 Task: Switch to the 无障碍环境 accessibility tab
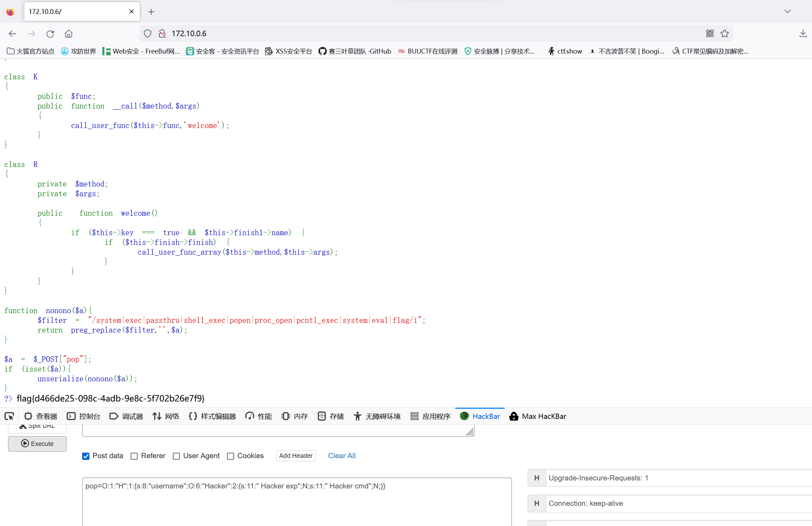tap(377, 416)
